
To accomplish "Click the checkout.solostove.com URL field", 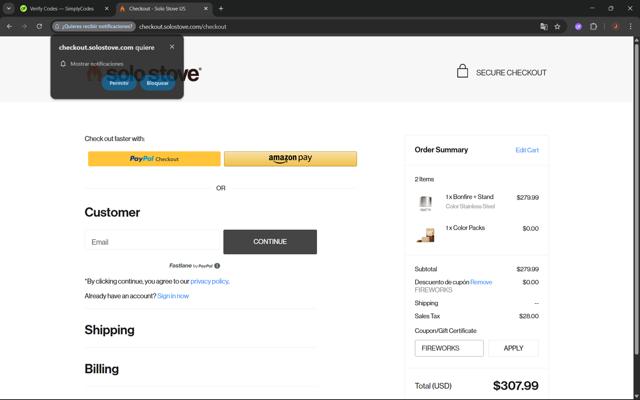I will pos(182,27).
